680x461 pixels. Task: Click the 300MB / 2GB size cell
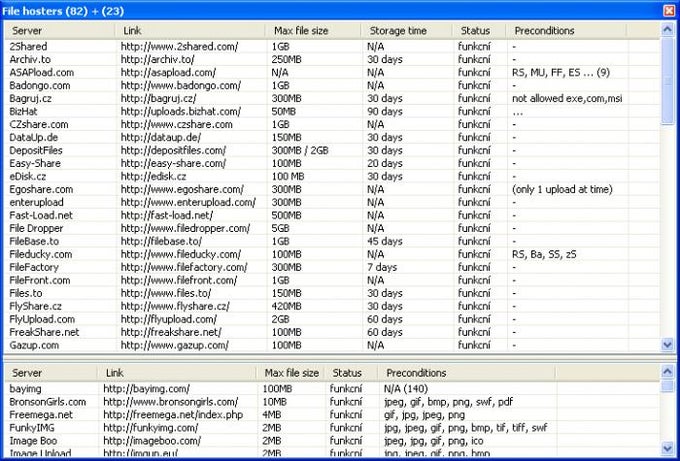pyautogui.click(x=300, y=150)
